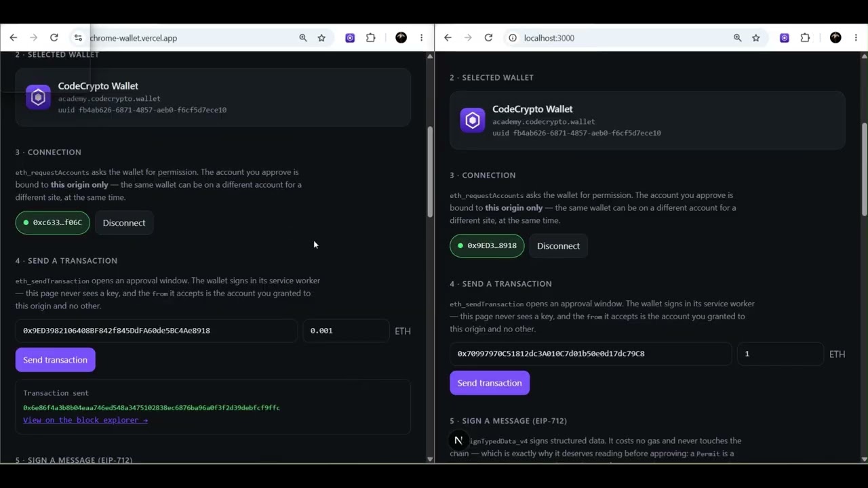Click the transaction hash starting 0x6e86f4a3
This screenshot has height=488, width=868.
[151, 408]
